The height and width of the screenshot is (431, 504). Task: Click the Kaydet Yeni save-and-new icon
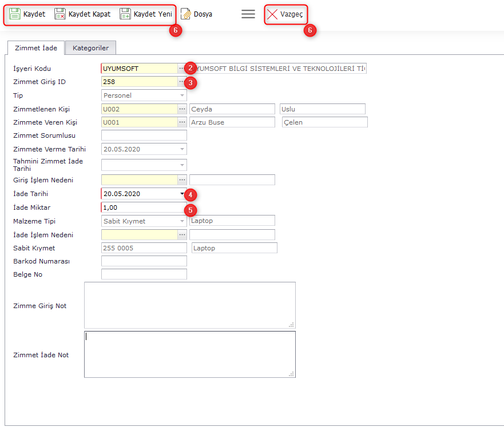(125, 14)
